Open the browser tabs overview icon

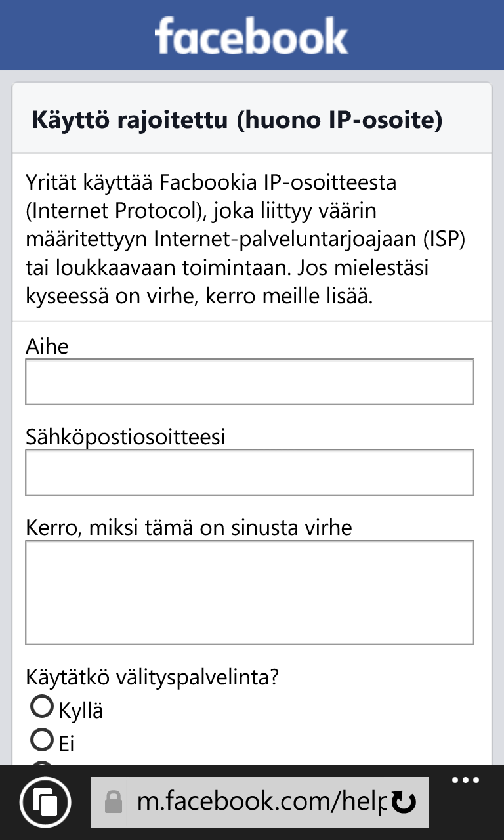(45, 802)
